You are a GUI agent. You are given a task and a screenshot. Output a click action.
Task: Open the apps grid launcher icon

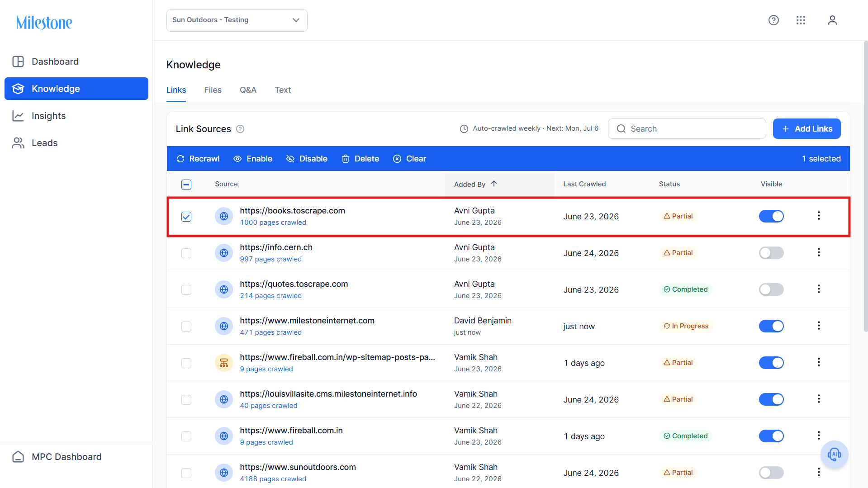coord(801,20)
